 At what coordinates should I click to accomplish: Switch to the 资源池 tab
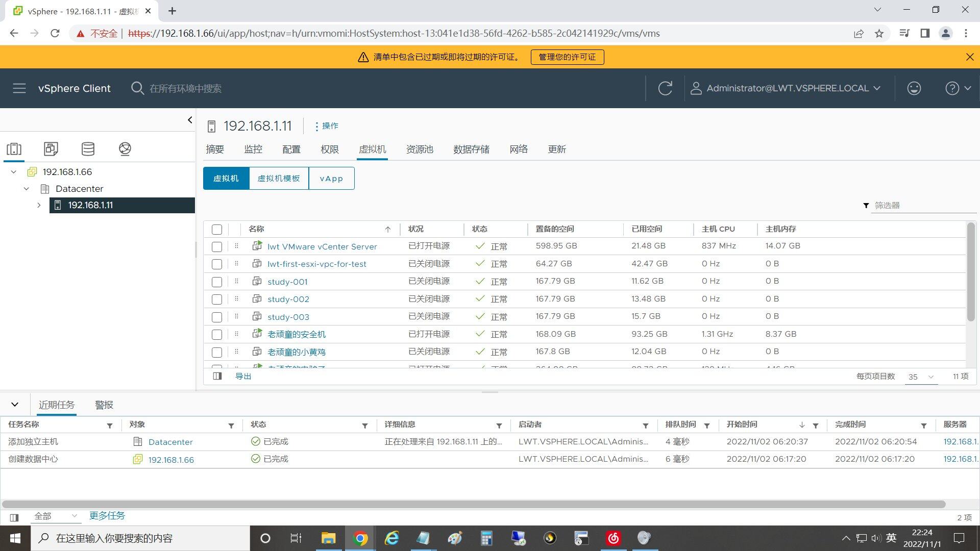(420, 149)
